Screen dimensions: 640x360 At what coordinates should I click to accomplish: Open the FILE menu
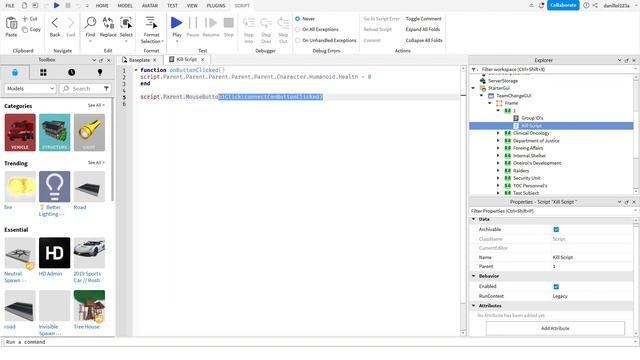coord(10,6)
